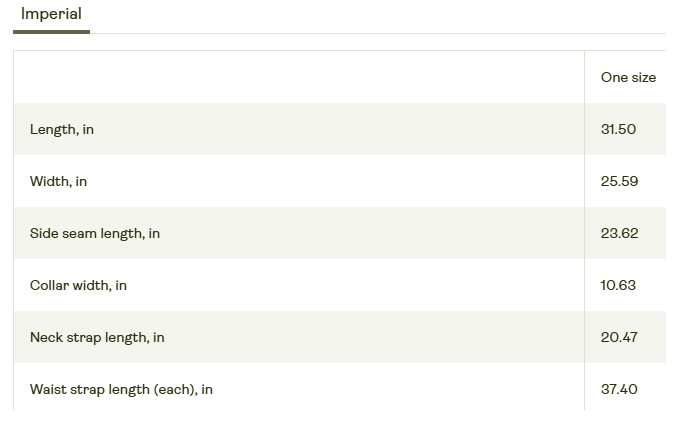Click the neck strap value 20.47
The image size is (680, 422).
pos(619,337)
